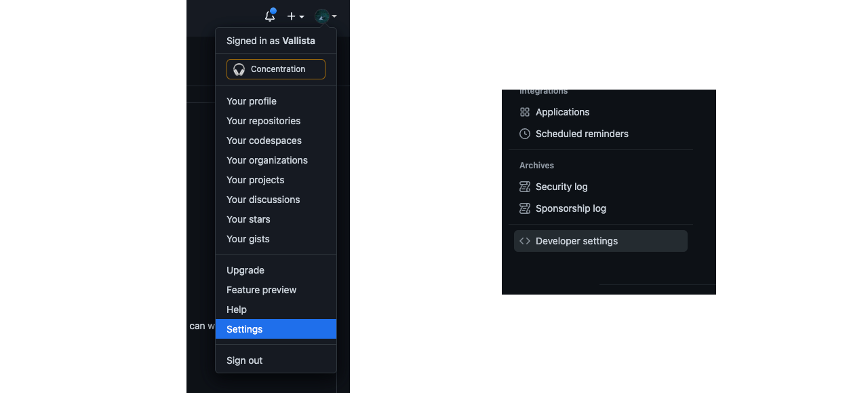Click the Sponsorship log icon
The image size is (868, 393).
pos(525,208)
